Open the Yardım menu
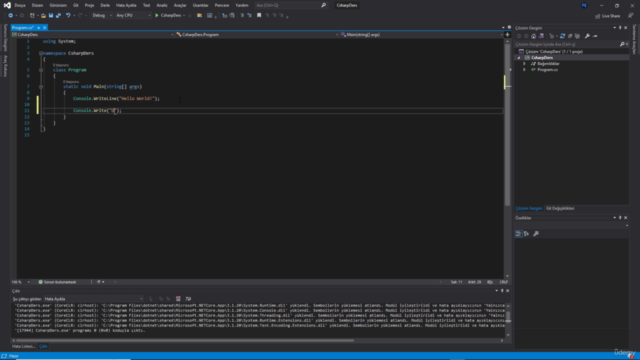The width and height of the screenshot is (640, 360). point(242,5)
